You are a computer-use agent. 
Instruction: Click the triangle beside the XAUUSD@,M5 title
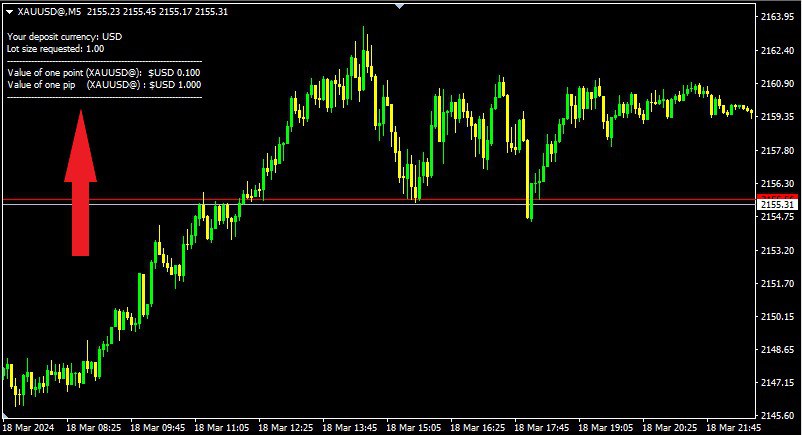(x=10, y=12)
